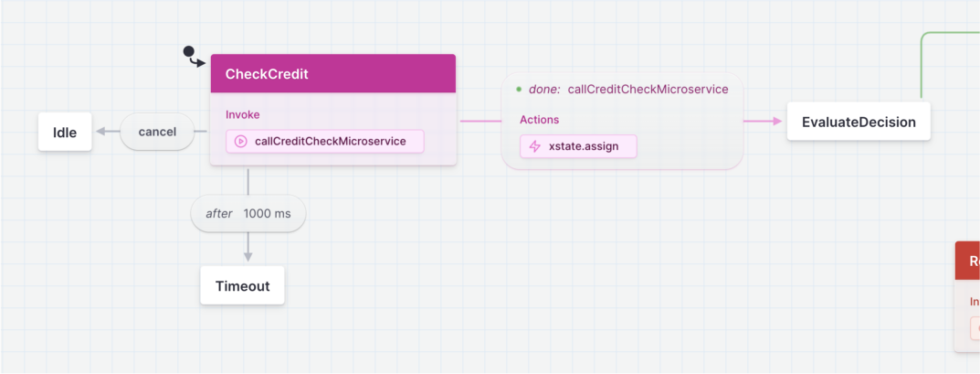Select the CheckCredit state header
The width and height of the screenshot is (980, 374).
tap(332, 74)
